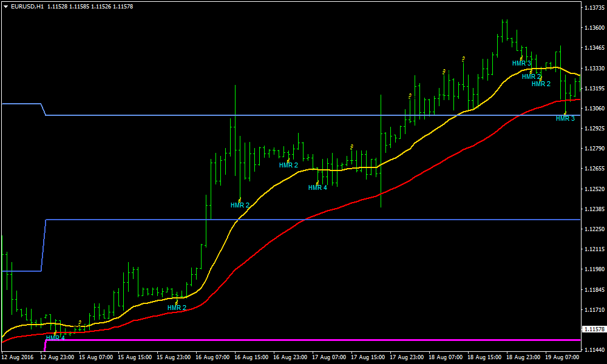Click the 1.12250 price scale label
The width and height of the screenshot is (607, 364).
(x=593, y=229)
